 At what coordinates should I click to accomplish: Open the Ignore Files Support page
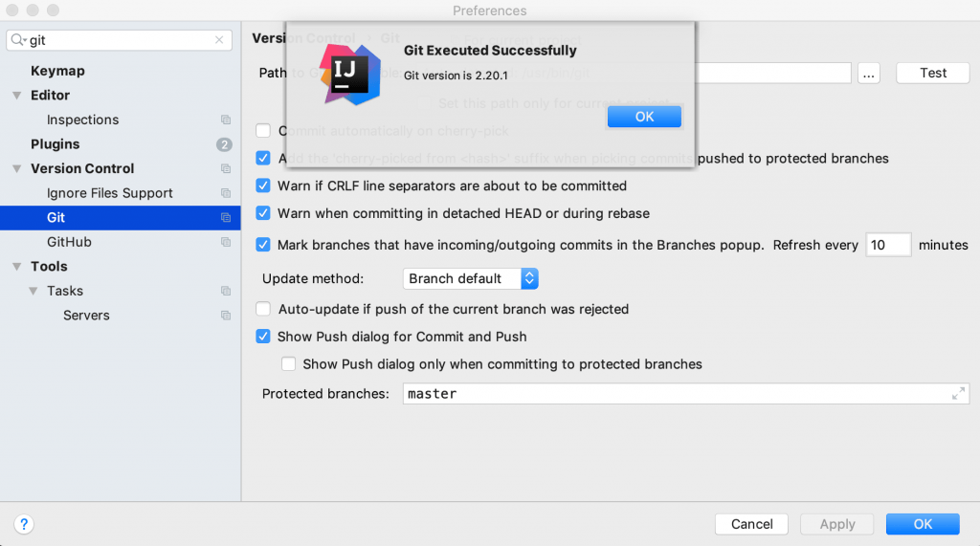point(110,193)
